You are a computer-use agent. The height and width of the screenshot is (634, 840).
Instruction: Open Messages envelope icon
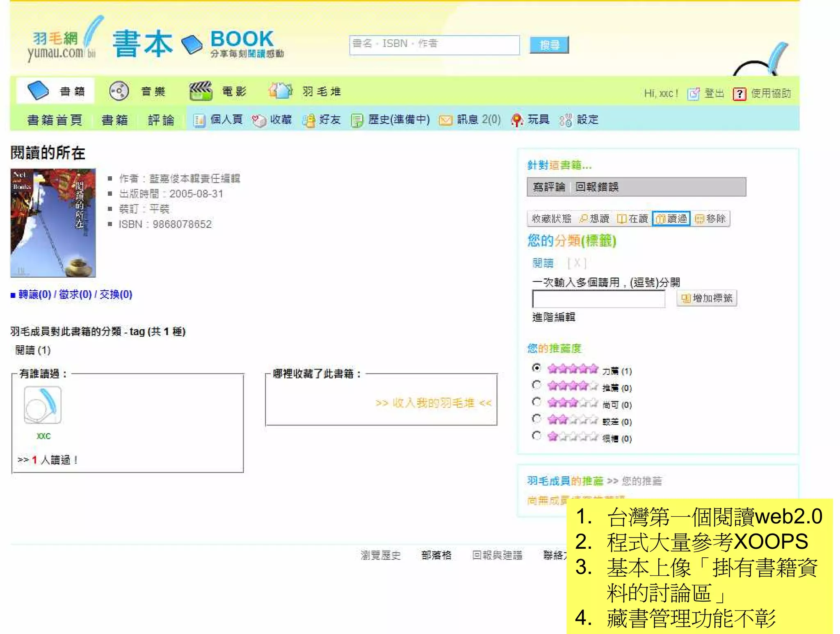pyautogui.click(x=445, y=120)
